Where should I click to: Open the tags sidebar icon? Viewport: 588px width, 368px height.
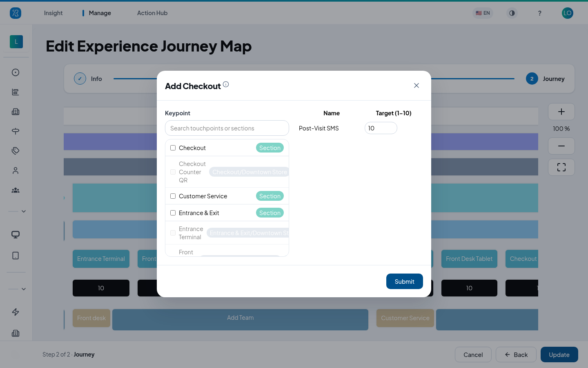coord(16,151)
